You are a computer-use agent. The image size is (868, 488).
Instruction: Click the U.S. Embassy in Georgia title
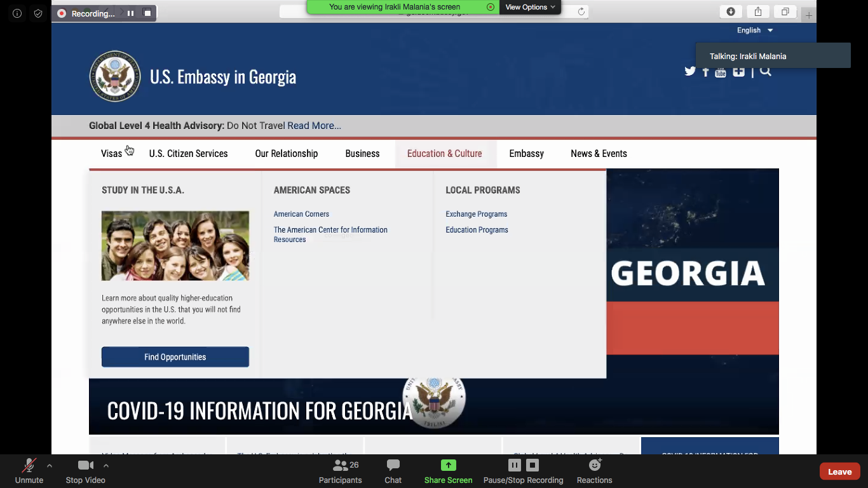pyautogui.click(x=223, y=77)
